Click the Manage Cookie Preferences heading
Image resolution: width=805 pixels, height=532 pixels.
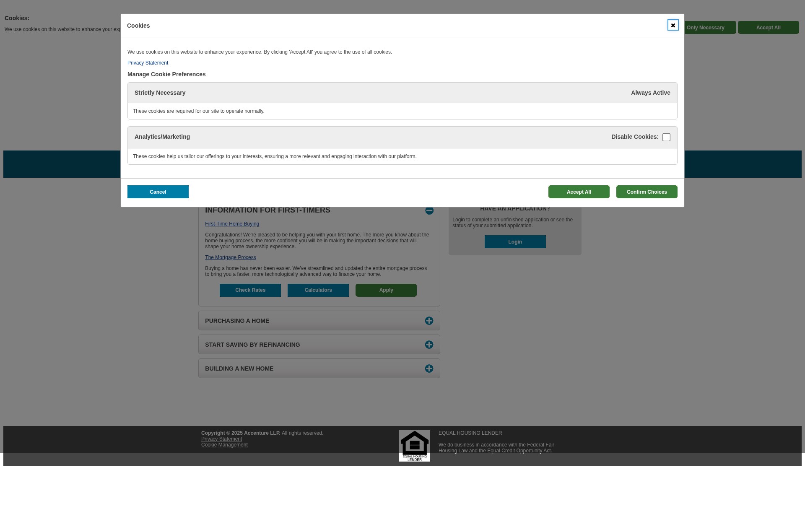tap(166, 74)
